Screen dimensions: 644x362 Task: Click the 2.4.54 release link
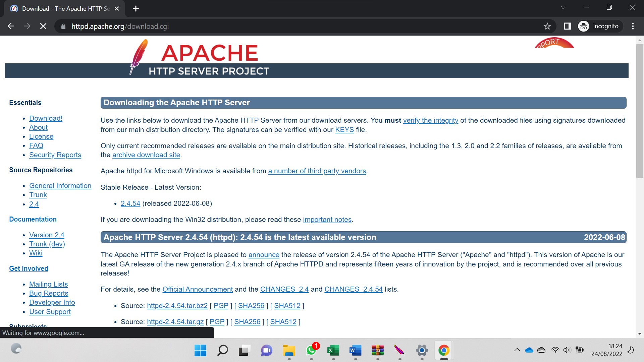pyautogui.click(x=130, y=203)
